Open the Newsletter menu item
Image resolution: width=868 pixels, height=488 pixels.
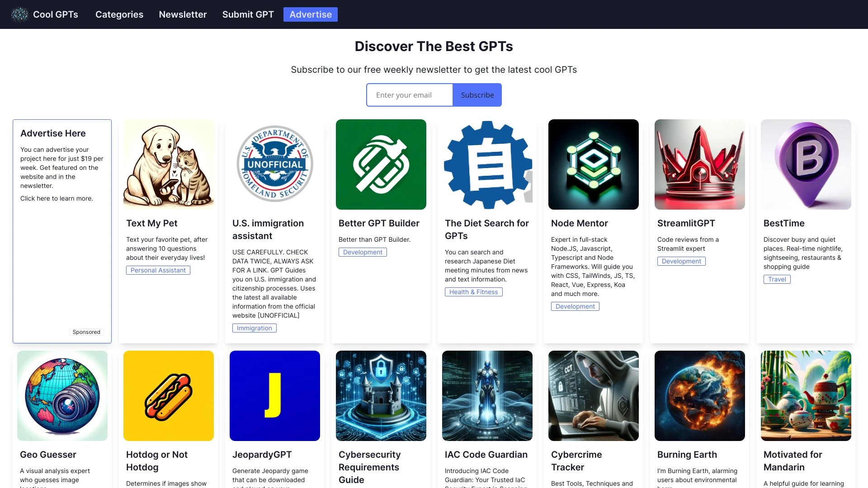[183, 14]
